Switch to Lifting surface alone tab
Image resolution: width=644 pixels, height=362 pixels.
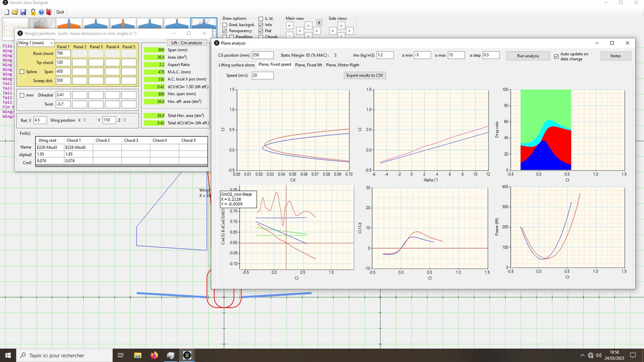236,65
